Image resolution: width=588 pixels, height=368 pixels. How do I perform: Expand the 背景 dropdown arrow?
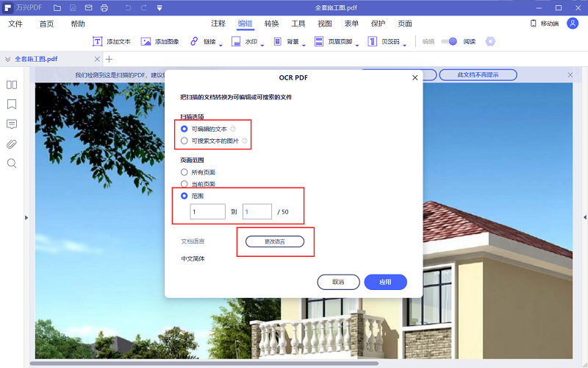pyautogui.click(x=304, y=46)
